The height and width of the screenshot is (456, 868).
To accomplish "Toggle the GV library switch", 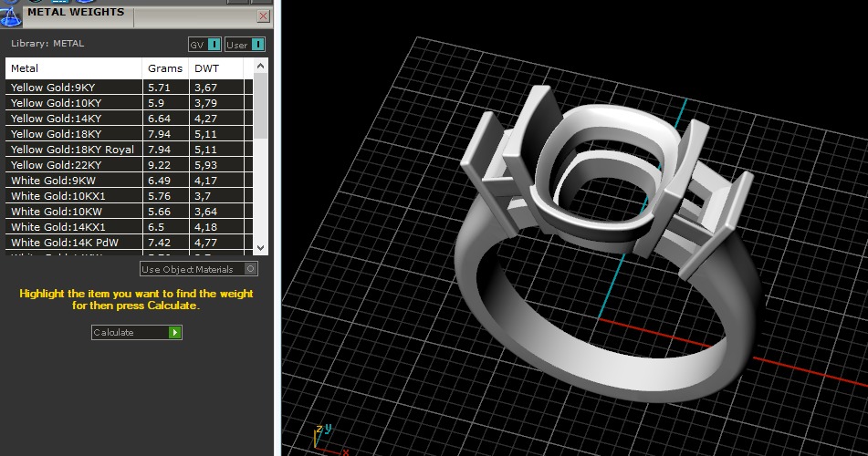I will pyautogui.click(x=204, y=45).
